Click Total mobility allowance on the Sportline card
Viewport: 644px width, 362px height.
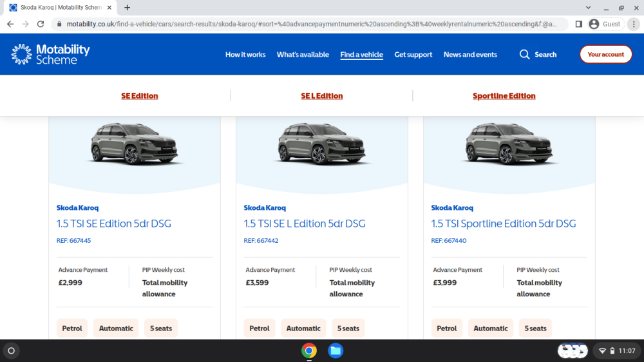click(539, 289)
